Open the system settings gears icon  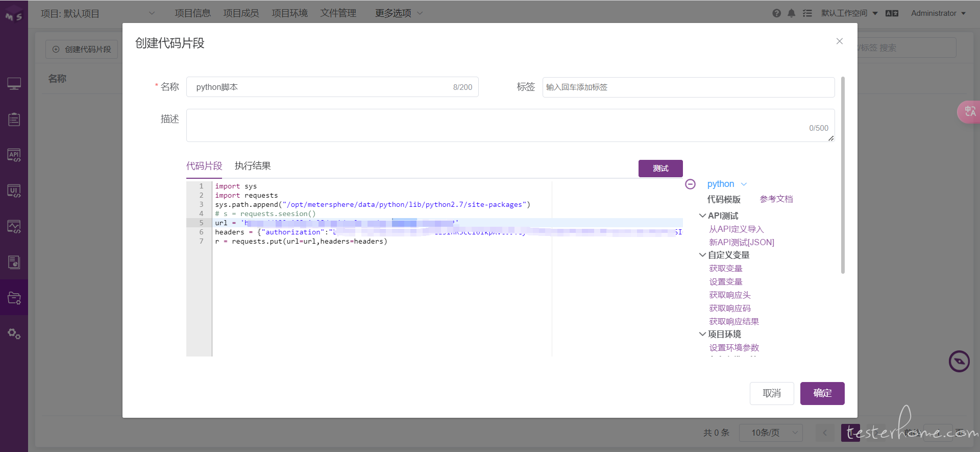(x=14, y=334)
